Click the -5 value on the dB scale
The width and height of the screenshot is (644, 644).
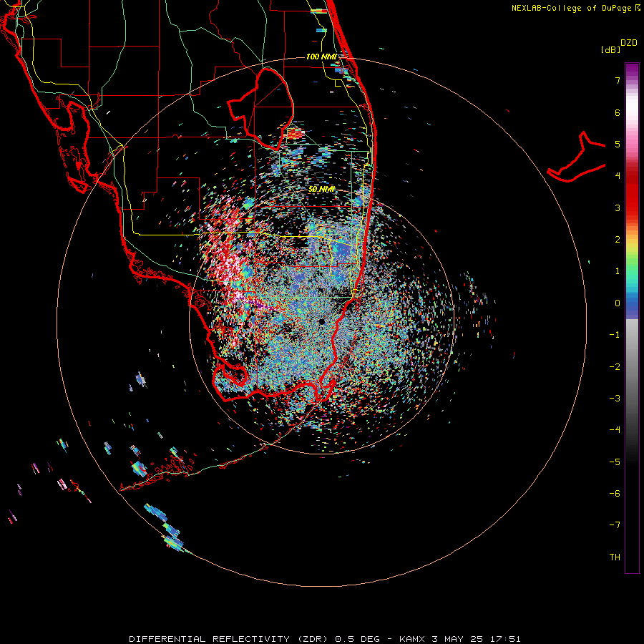[615, 462]
